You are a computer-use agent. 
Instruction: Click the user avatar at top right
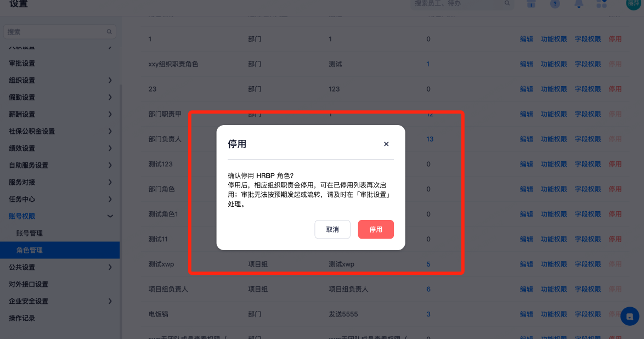[x=634, y=4]
